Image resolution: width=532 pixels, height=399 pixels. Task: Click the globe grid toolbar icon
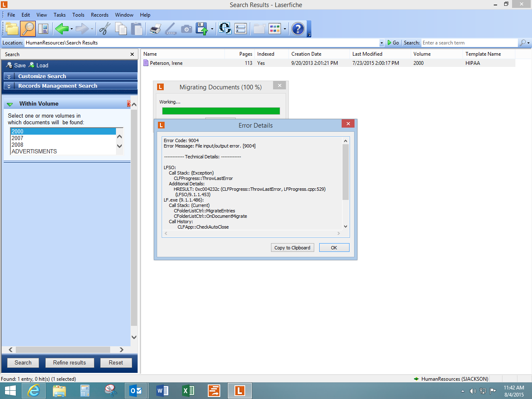point(225,28)
